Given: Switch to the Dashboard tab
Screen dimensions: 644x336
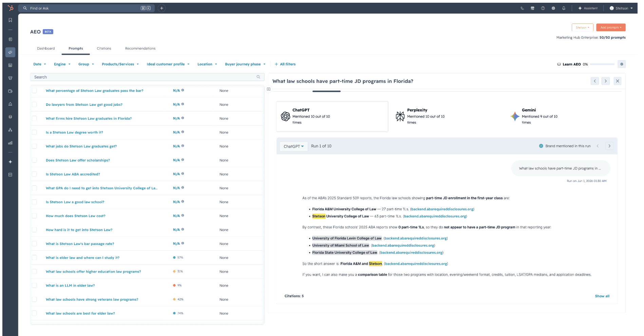Looking at the screenshot, I should 46,49.
